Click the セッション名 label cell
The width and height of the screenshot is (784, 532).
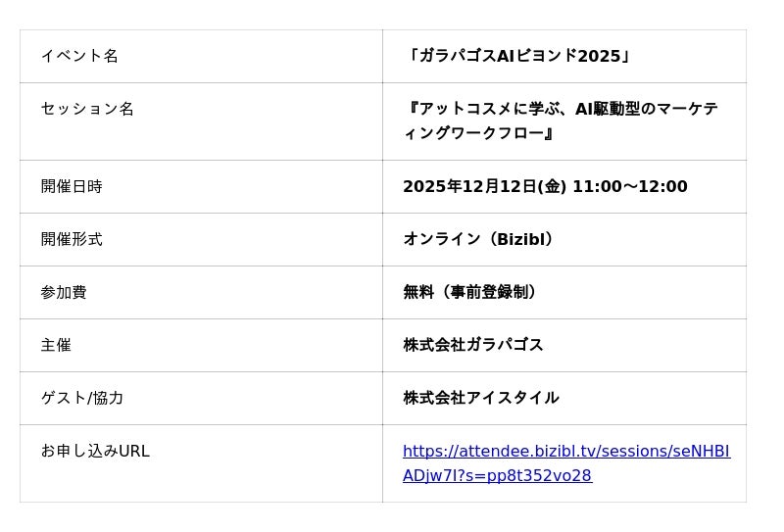click(x=87, y=109)
